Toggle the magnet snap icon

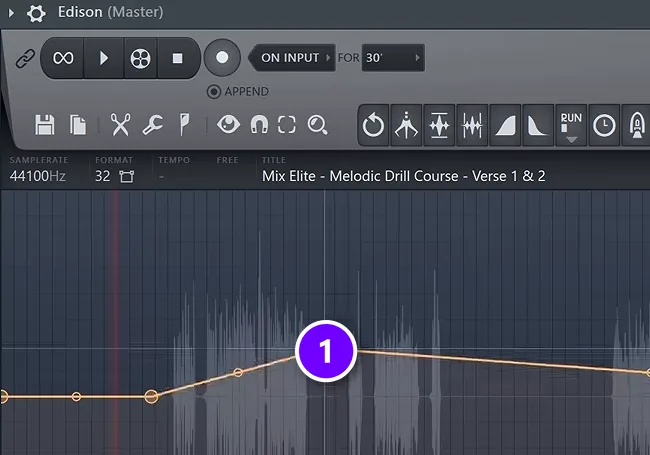point(259,125)
